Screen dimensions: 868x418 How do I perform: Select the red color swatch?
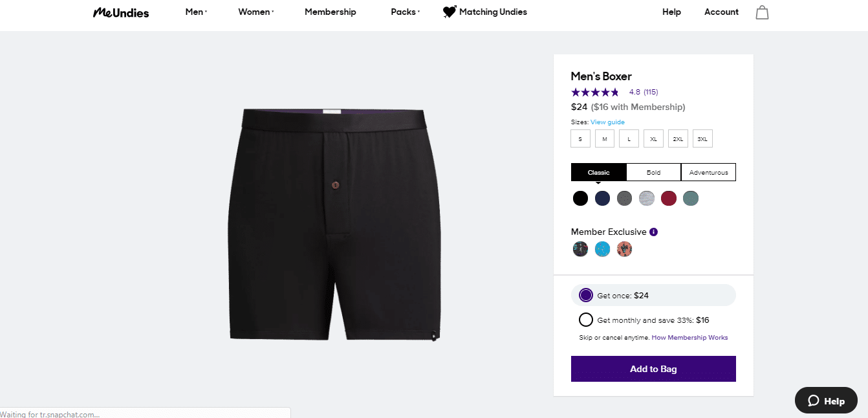(x=669, y=198)
